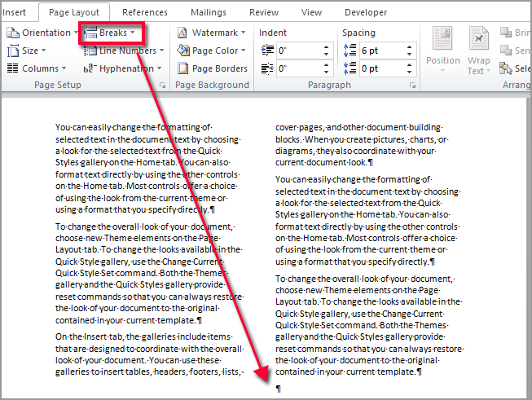Screen dimensions: 532x400
Task: Open the View tab
Action: [x=311, y=12]
